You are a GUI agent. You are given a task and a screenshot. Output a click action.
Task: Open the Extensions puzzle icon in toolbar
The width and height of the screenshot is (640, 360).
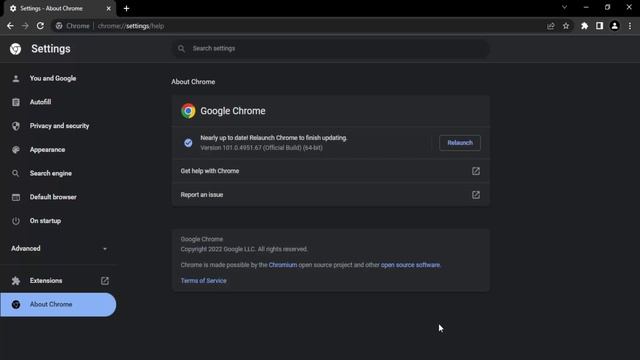pyautogui.click(x=584, y=26)
